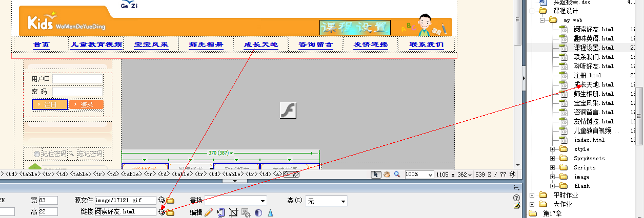The width and height of the screenshot is (644, 218).
Task: Click the 友情连接 navigation link
Action: pyautogui.click(x=371, y=45)
